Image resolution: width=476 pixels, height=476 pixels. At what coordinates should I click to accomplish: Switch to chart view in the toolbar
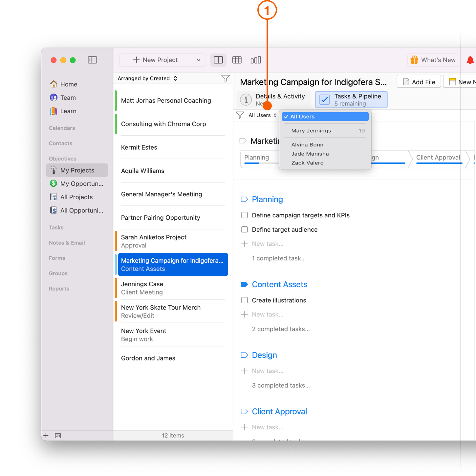(256, 60)
